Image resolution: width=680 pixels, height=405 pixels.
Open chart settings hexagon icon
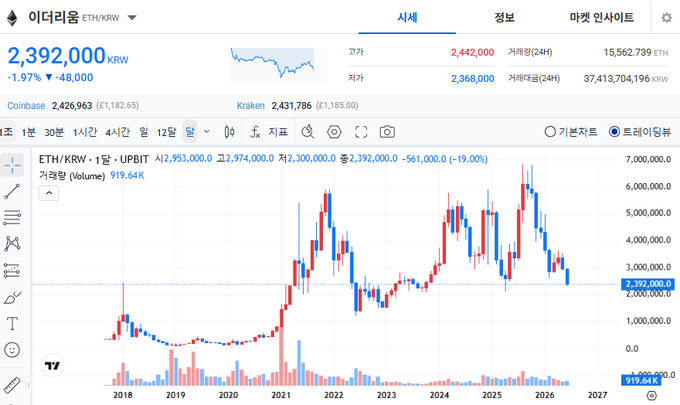pyautogui.click(x=334, y=132)
